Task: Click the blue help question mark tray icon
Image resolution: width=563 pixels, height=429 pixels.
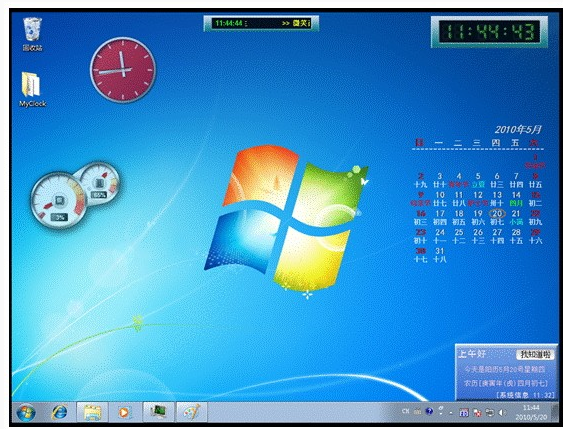Action: 429,412
